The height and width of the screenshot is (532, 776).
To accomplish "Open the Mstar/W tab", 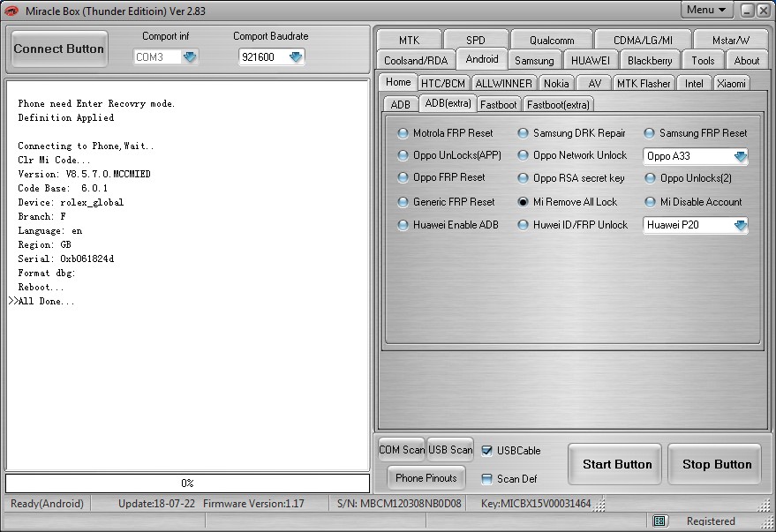I will pyautogui.click(x=731, y=40).
